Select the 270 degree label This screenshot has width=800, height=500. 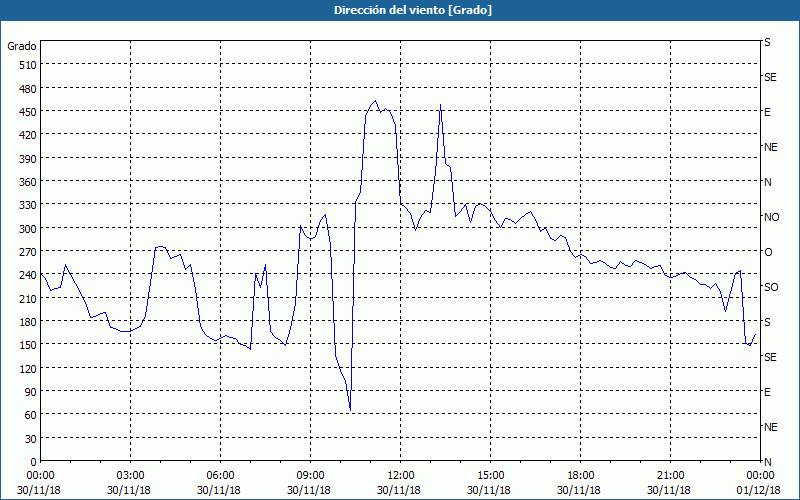coord(29,252)
